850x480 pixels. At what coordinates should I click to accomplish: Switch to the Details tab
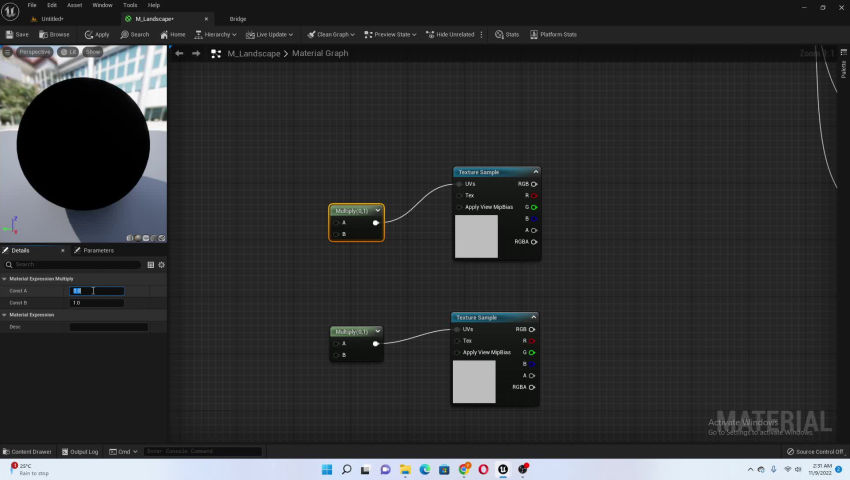21,250
